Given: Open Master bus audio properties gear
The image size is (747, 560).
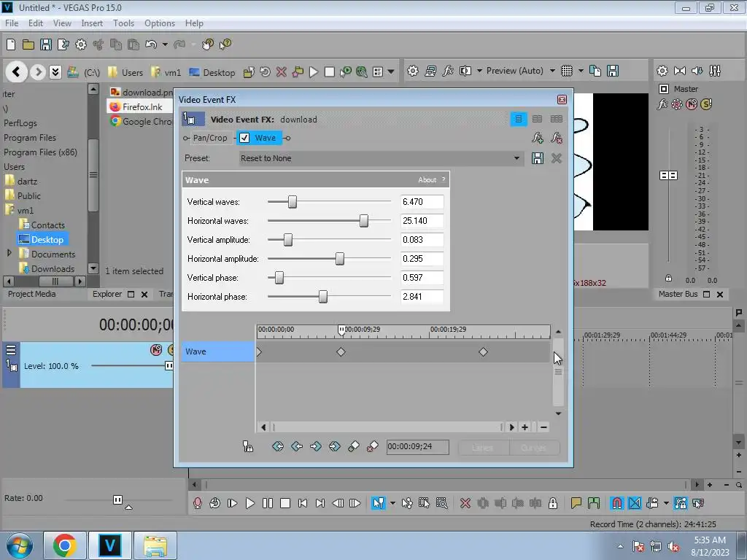Looking at the screenshot, I should point(662,71).
